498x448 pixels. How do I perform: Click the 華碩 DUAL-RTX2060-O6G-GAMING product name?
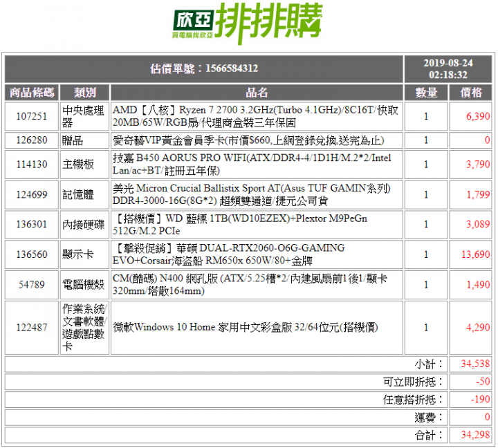coord(229,254)
